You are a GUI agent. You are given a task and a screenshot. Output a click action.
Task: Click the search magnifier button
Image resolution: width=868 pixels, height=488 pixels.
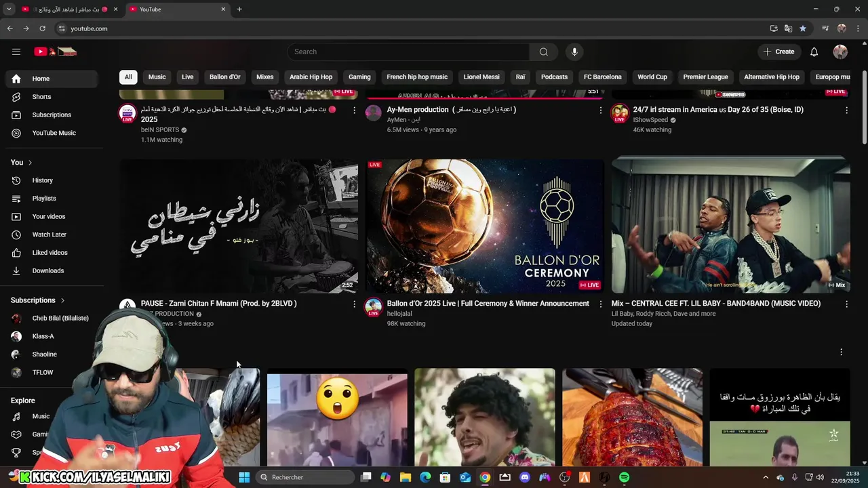tap(543, 52)
